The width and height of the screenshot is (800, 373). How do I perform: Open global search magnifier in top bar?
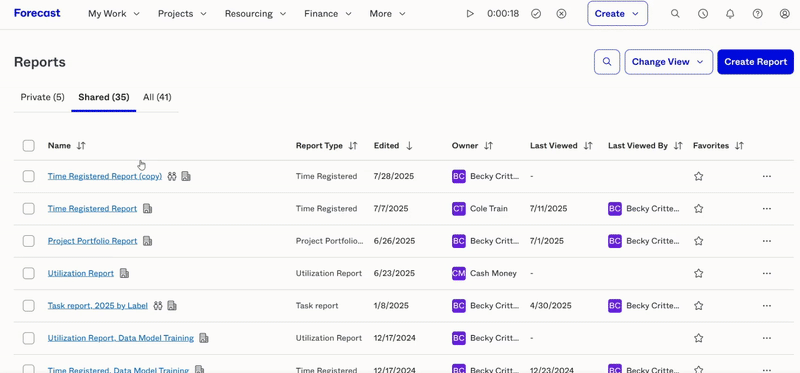(675, 14)
